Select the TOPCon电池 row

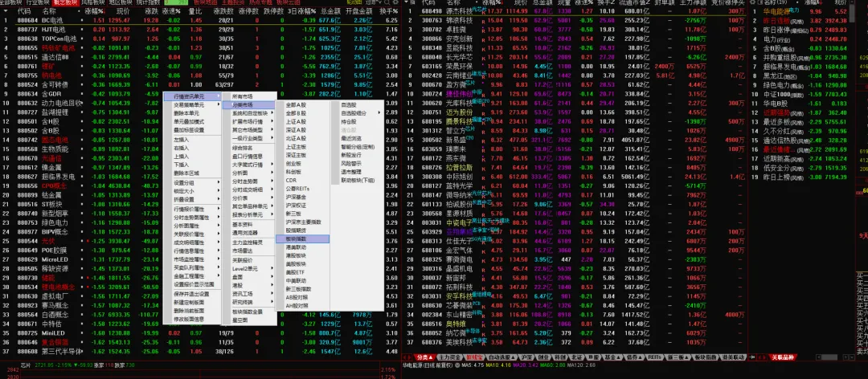[199, 39]
